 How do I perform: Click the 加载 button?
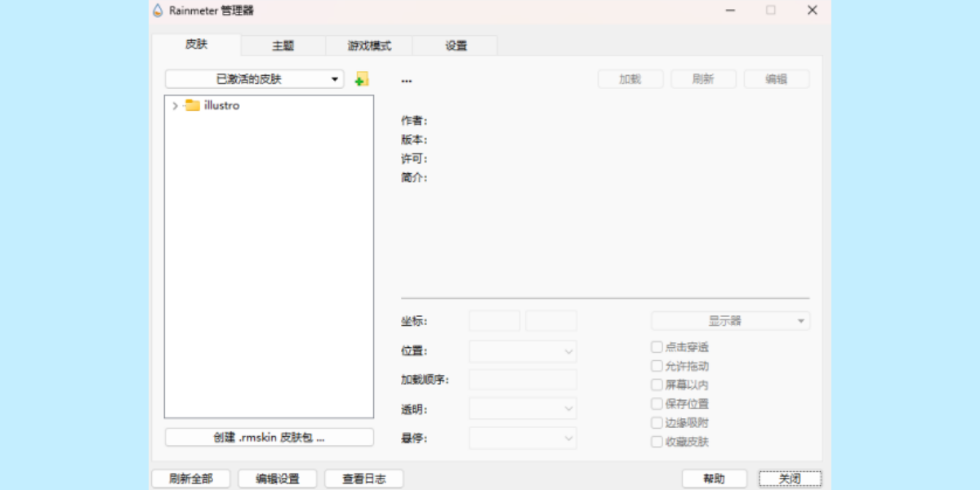coord(630,79)
